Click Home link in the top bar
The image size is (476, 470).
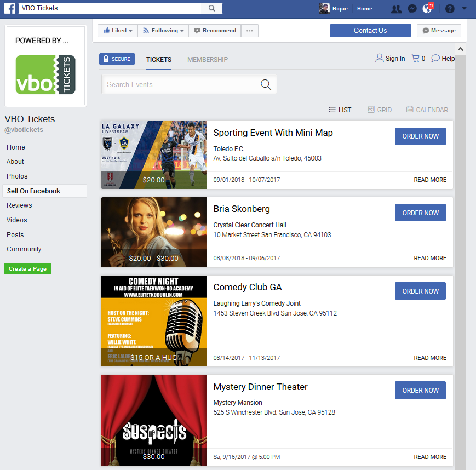pos(364,9)
